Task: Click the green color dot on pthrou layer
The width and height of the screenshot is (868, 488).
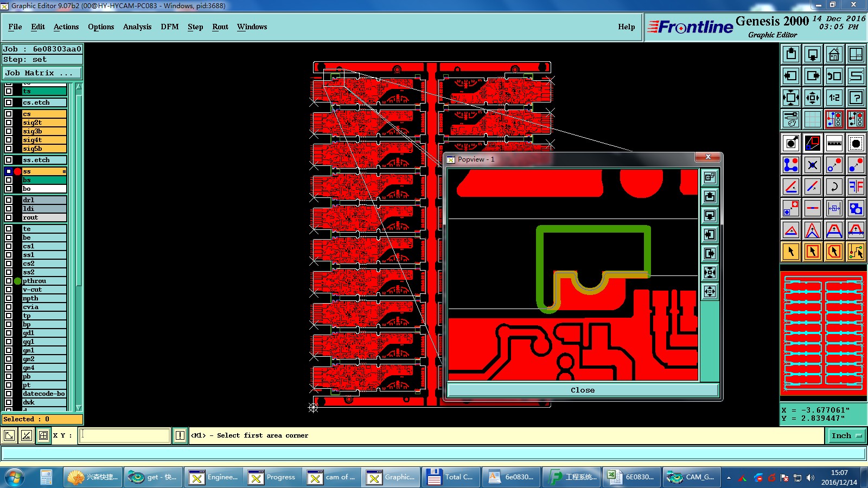Action: pos(17,281)
